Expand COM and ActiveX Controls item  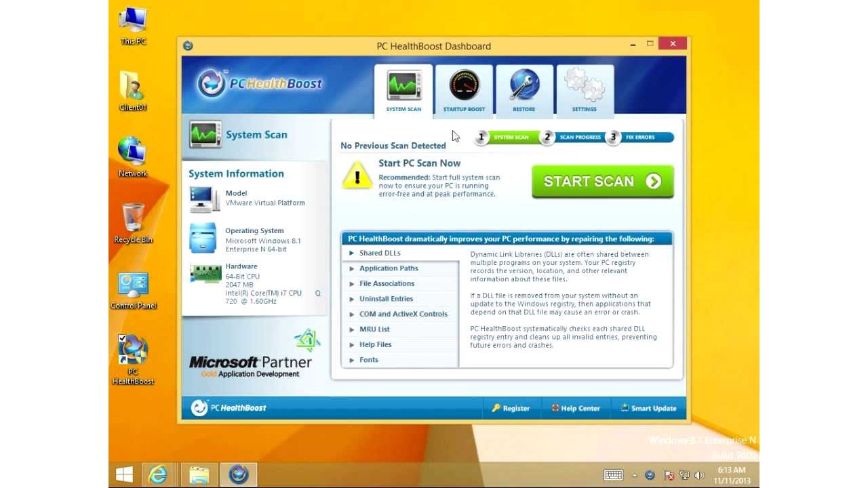400,314
